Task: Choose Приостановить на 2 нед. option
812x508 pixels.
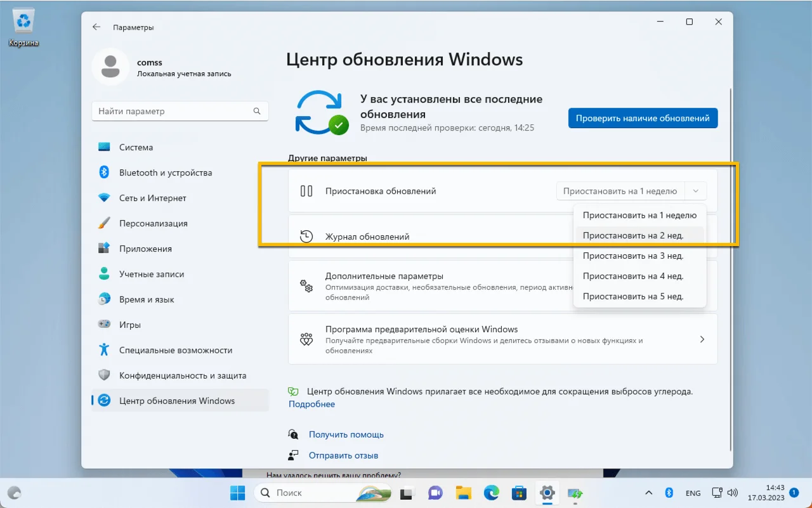Action: 639,235
